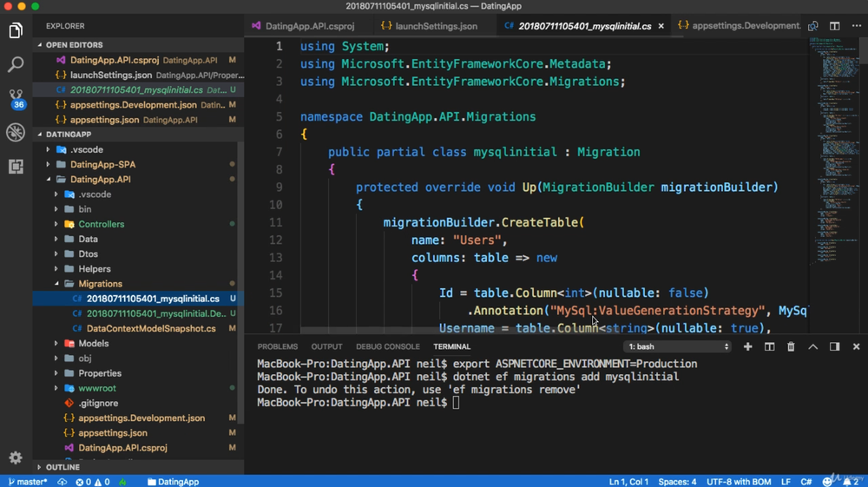Open the Extensions view in activity bar
868x487 pixels.
[x=16, y=166]
